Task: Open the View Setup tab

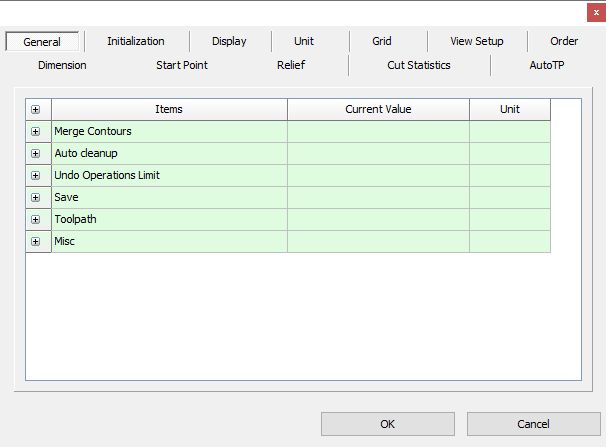Action: (477, 41)
